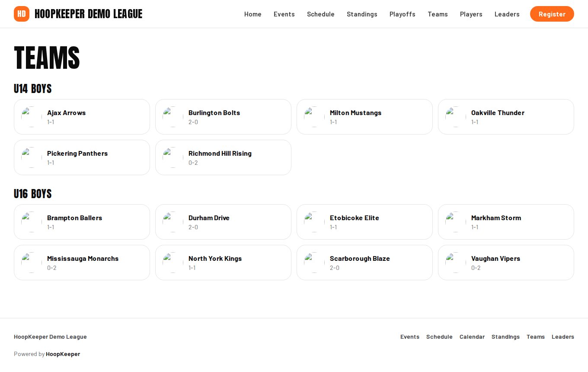The width and height of the screenshot is (588, 372).
Task: Click the Durham Drive team logo
Action: tap(173, 222)
